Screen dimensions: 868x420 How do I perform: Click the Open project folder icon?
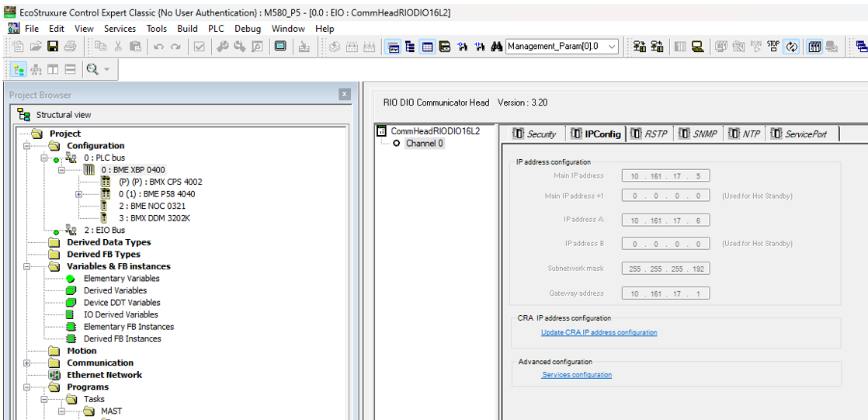coord(36,47)
